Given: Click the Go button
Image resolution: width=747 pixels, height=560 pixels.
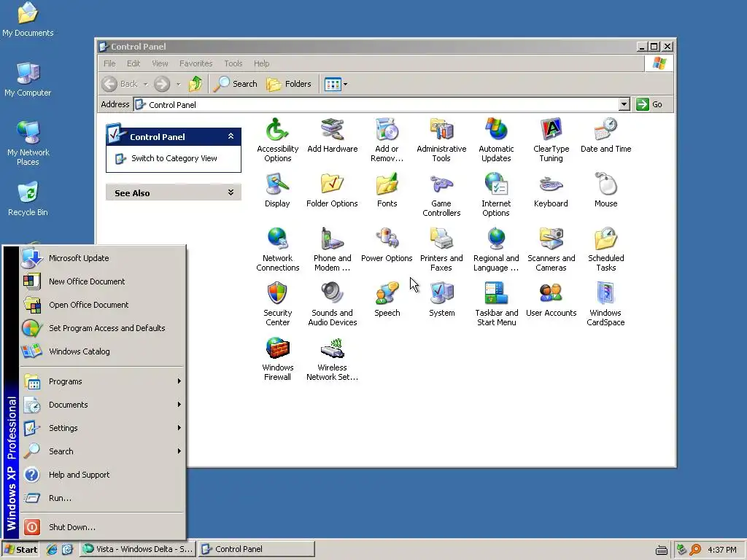Looking at the screenshot, I should (649, 104).
